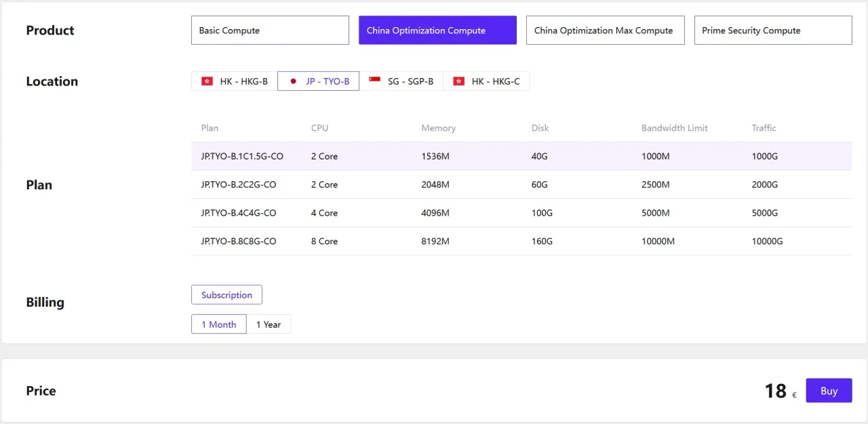Click the Buy button
This screenshot has width=868, height=424.
click(829, 391)
